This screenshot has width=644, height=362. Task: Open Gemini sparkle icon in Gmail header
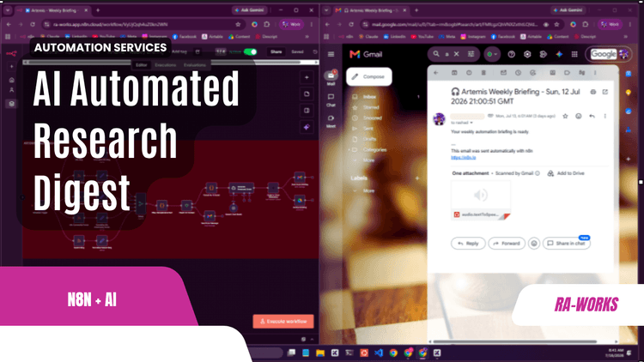tap(559, 54)
